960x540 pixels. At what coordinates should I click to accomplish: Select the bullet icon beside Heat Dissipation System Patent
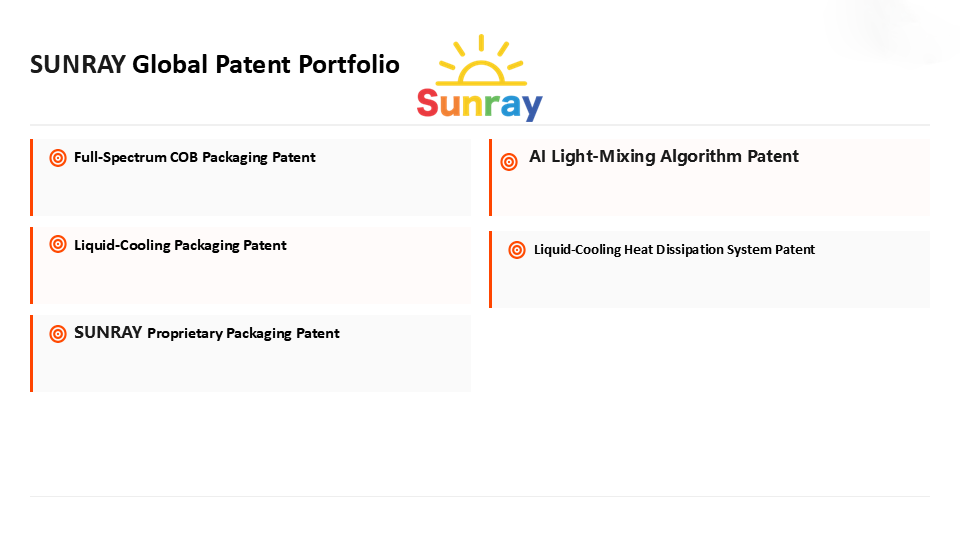tap(517, 250)
